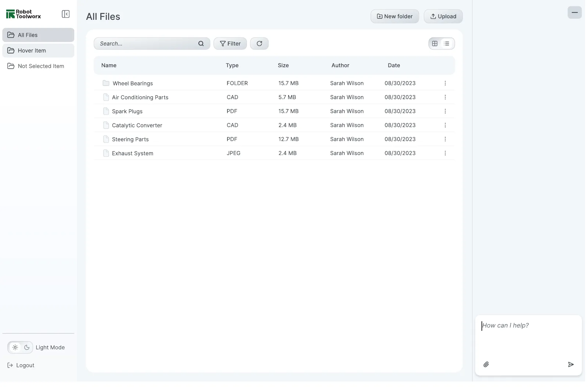
Task: Open the Air Conditioning Parts file name
Action: point(140,97)
